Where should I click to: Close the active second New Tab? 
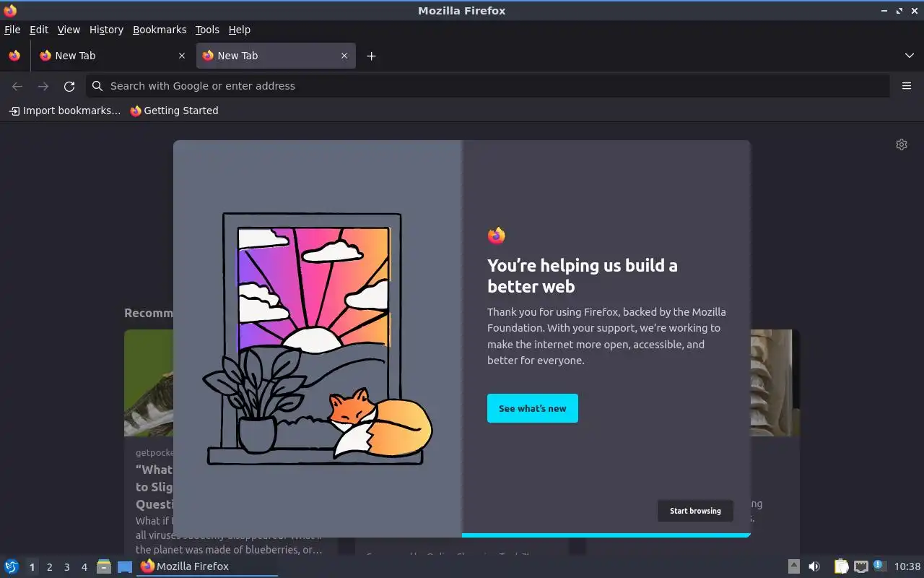coord(344,56)
